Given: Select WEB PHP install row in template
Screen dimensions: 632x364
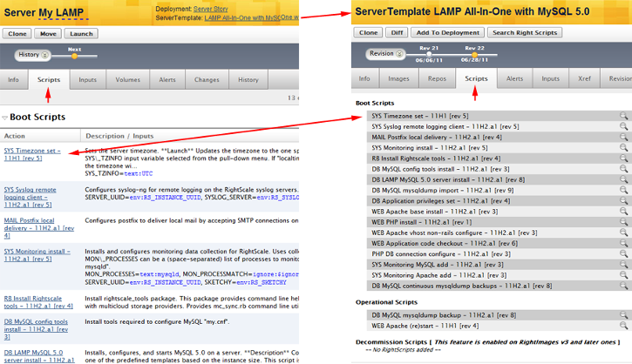Looking at the screenshot, I should coord(498,222).
